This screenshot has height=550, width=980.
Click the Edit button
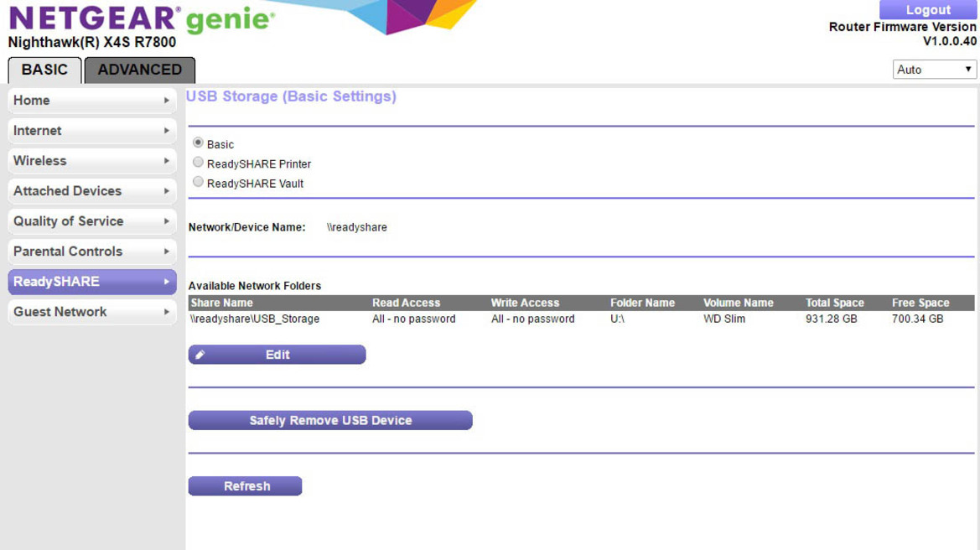pos(277,355)
